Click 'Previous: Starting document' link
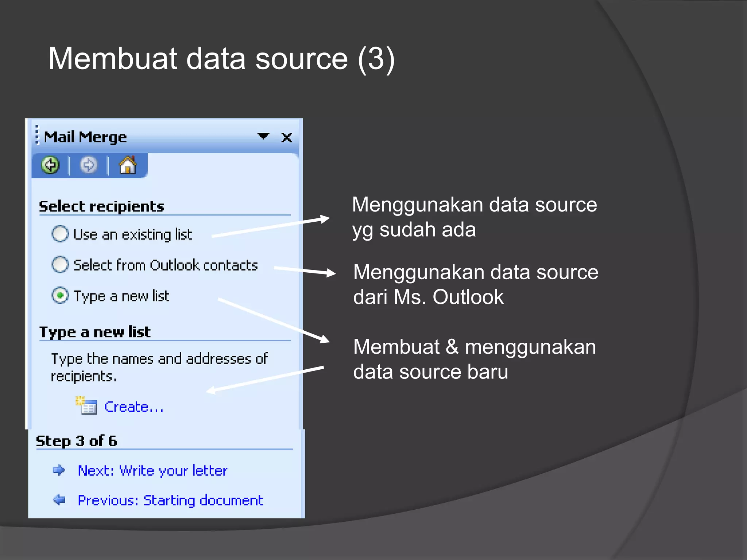747x560 pixels. [x=170, y=501]
